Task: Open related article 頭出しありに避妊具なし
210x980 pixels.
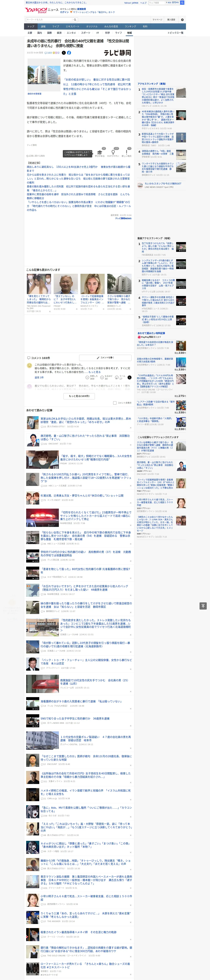Action: click(x=78, y=169)
